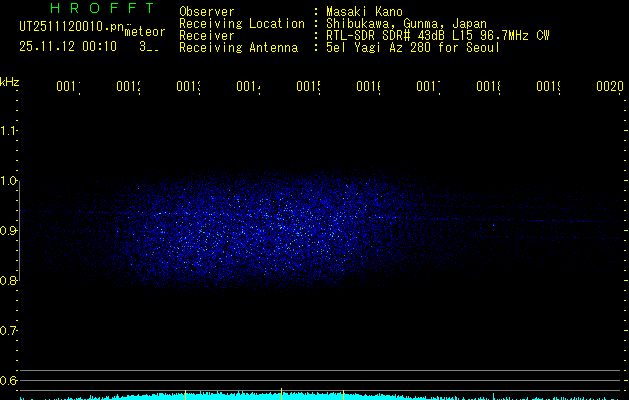Click the "Receiving Location" field label
This screenshot has height=400, width=629.
click(x=241, y=23)
